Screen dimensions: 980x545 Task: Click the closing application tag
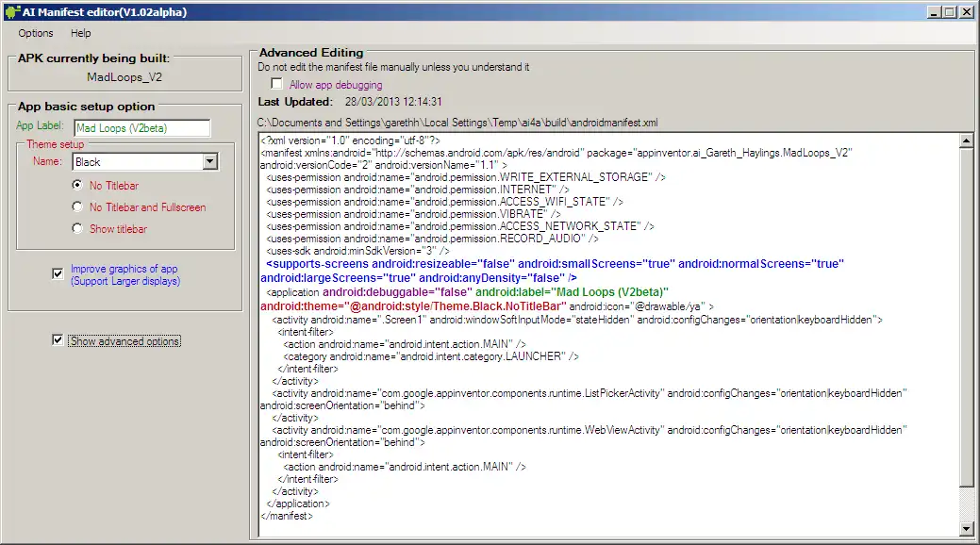click(x=297, y=504)
